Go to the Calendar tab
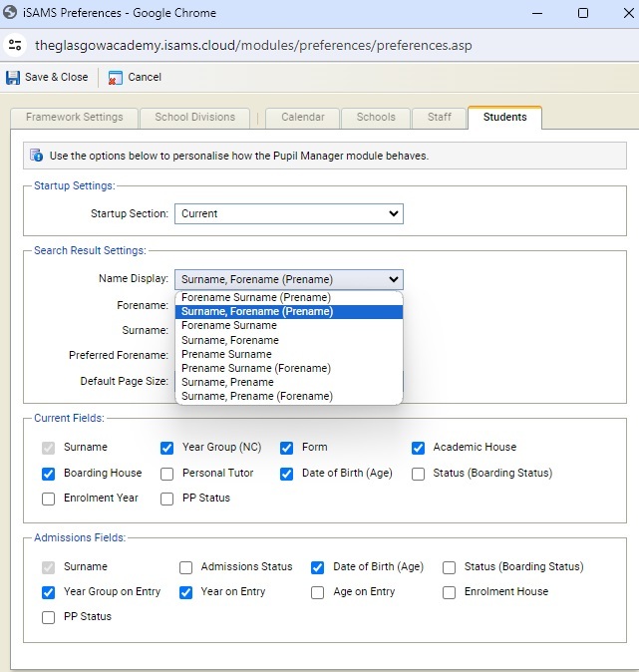Viewport: 639px width, 672px height. click(302, 117)
